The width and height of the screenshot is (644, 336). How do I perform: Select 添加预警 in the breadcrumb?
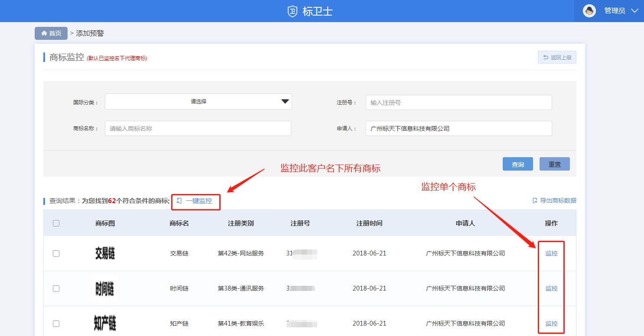[x=90, y=33]
